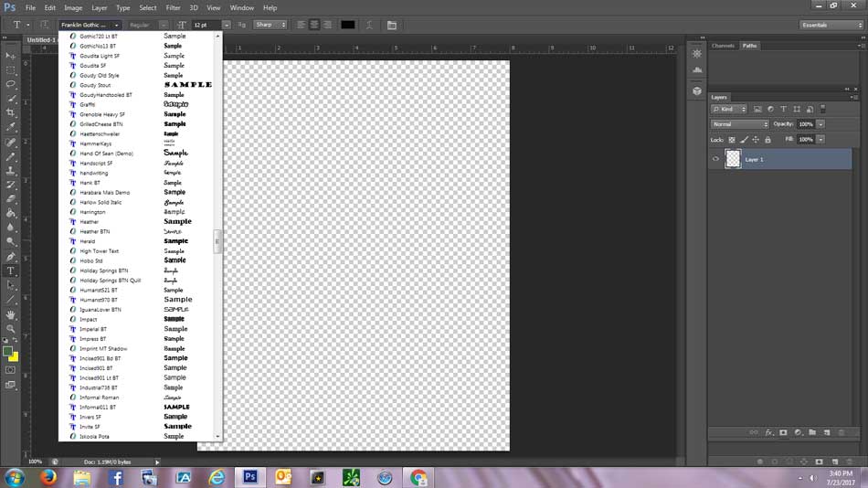
Task: Select the Eyedropper tool
Action: 11,127
